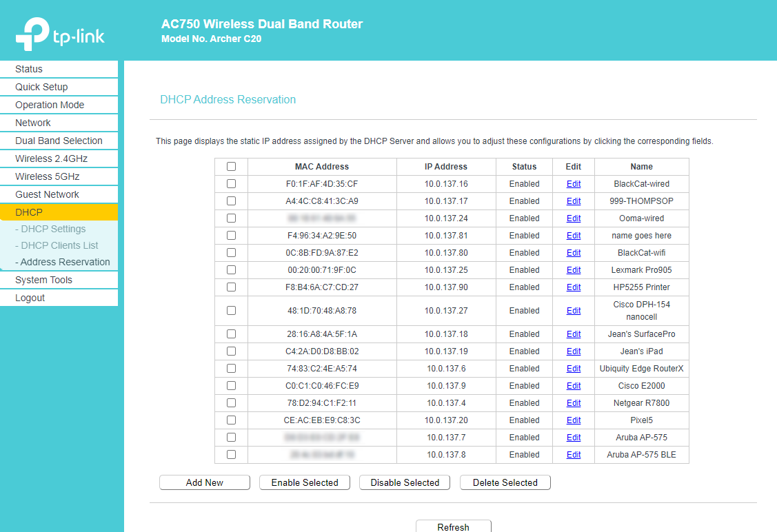777x532 pixels.
Task: Click the Refresh button
Action: [x=454, y=526]
